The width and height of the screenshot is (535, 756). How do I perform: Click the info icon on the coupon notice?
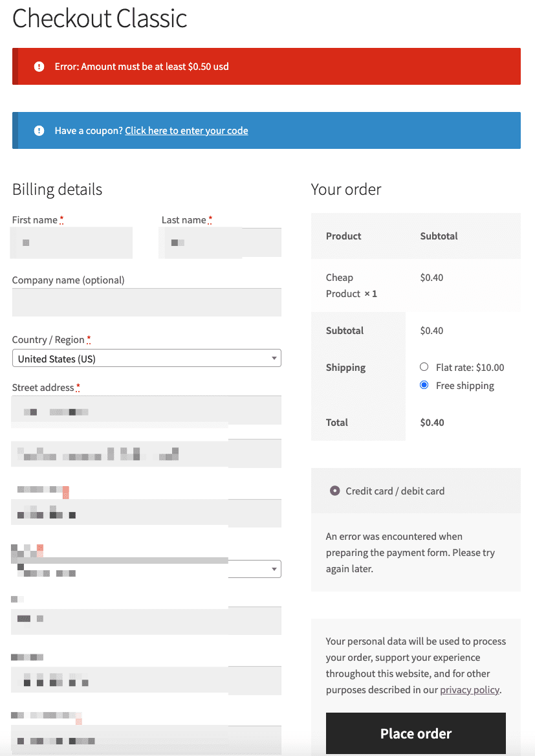tap(39, 130)
